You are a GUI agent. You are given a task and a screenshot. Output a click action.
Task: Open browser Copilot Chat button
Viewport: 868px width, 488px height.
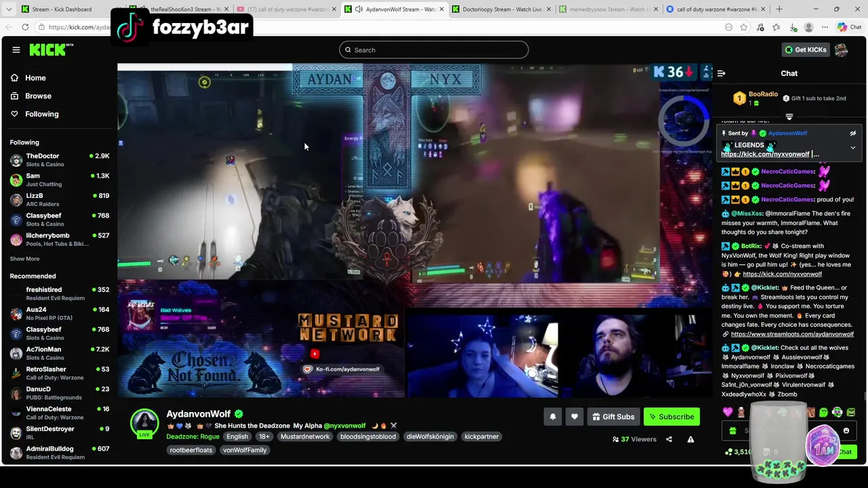849,27
